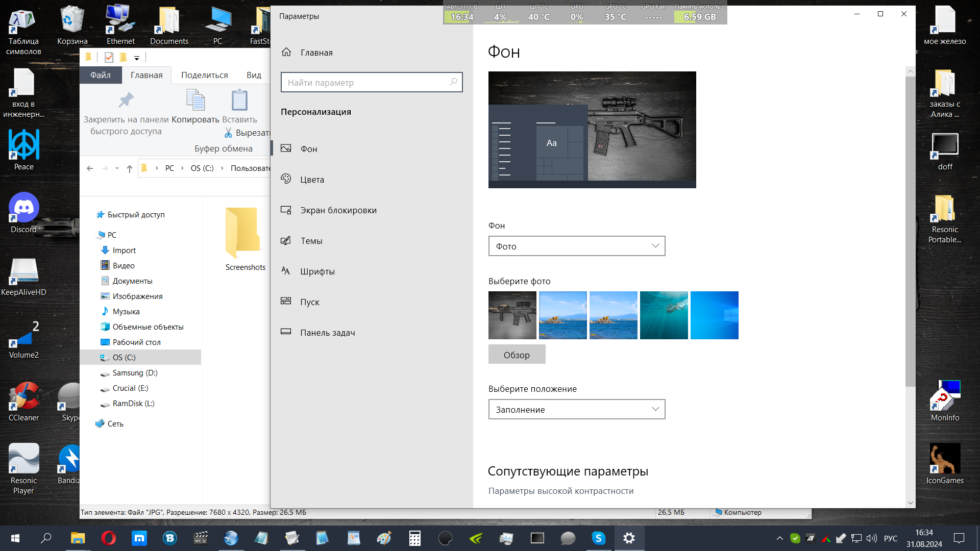Open Параметры высокой контрастности link
980x551 pixels.
(560, 491)
